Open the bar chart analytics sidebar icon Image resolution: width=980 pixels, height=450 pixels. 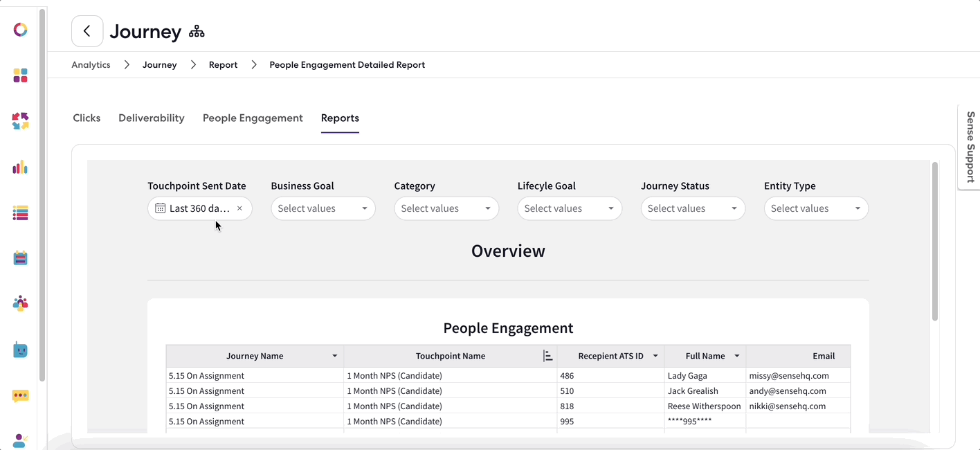tap(20, 167)
